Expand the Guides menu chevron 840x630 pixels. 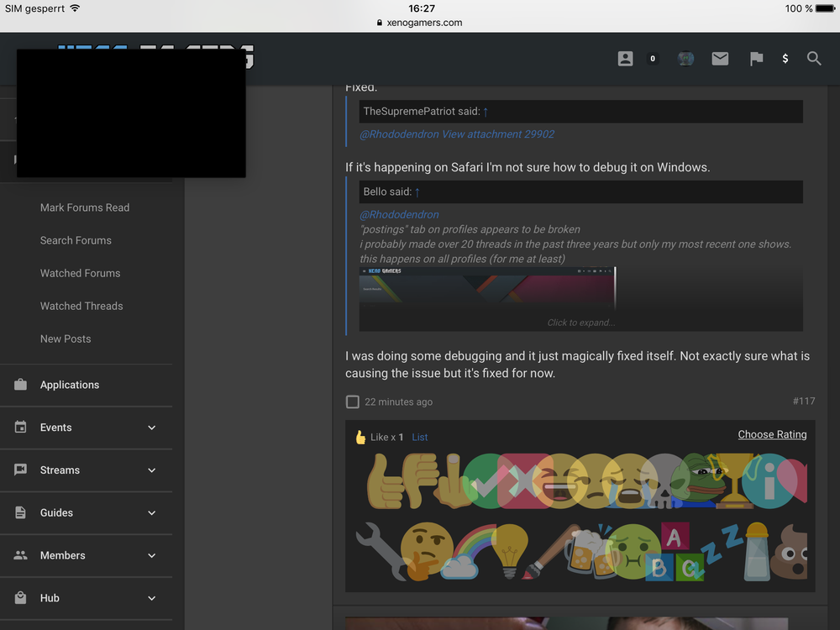tap(151, 512)
